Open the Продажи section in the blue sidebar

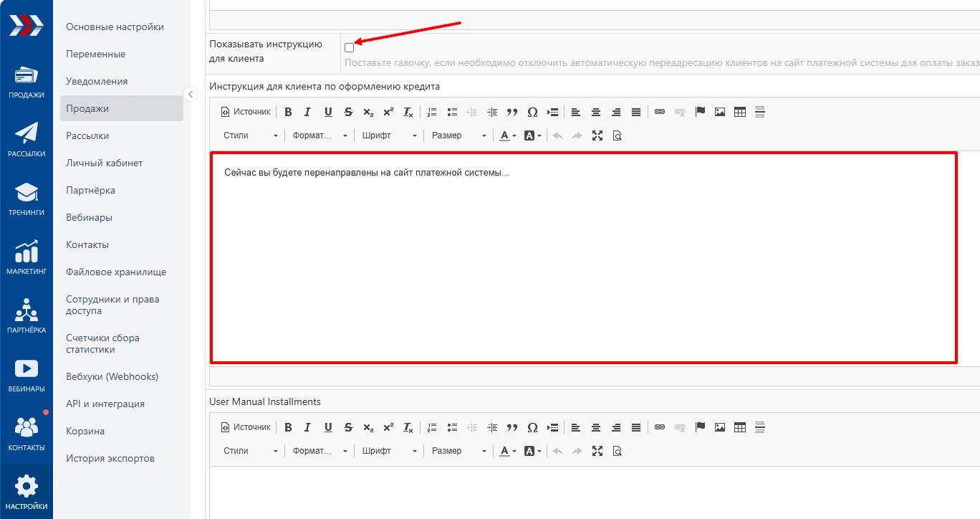click(27, 82)
